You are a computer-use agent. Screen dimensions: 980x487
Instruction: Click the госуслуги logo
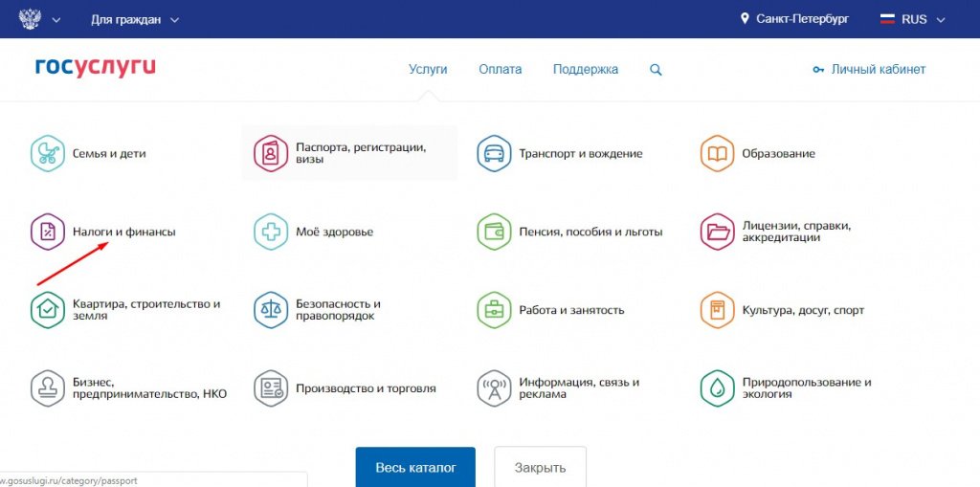(96, 68)
